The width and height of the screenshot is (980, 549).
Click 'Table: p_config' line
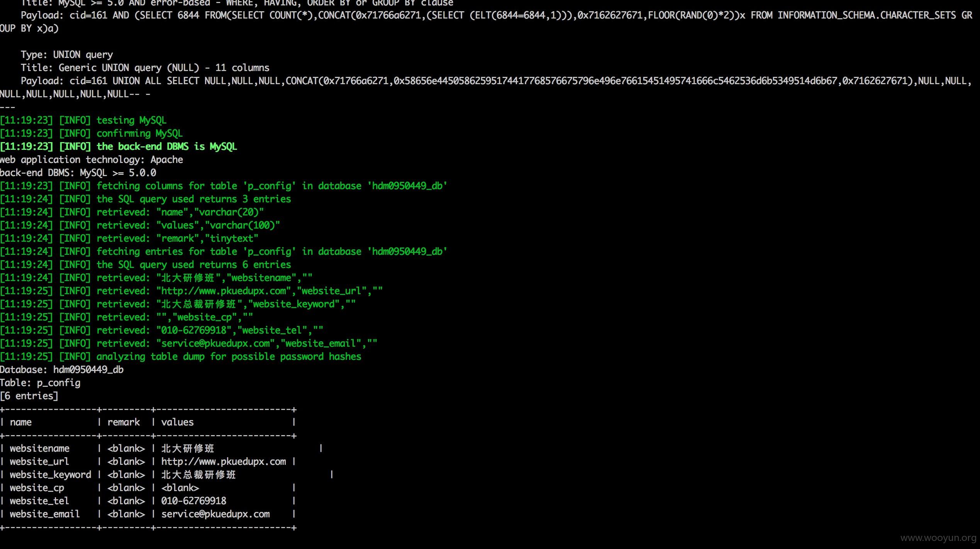click(40, 383)
